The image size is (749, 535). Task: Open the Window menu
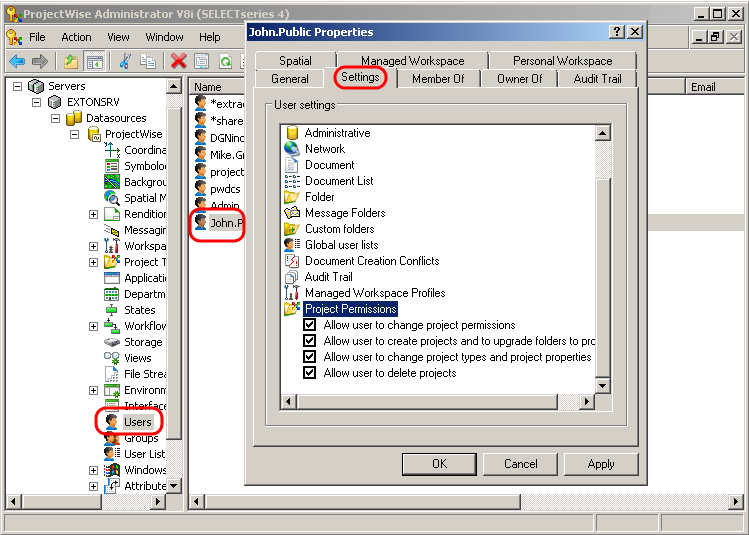click(x=164, y=37)
